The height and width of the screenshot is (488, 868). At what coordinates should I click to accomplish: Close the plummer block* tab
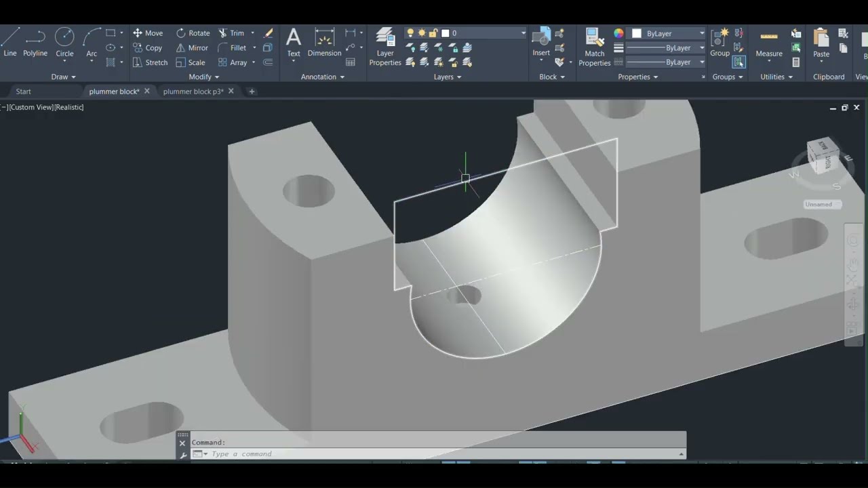click(146, 91)
